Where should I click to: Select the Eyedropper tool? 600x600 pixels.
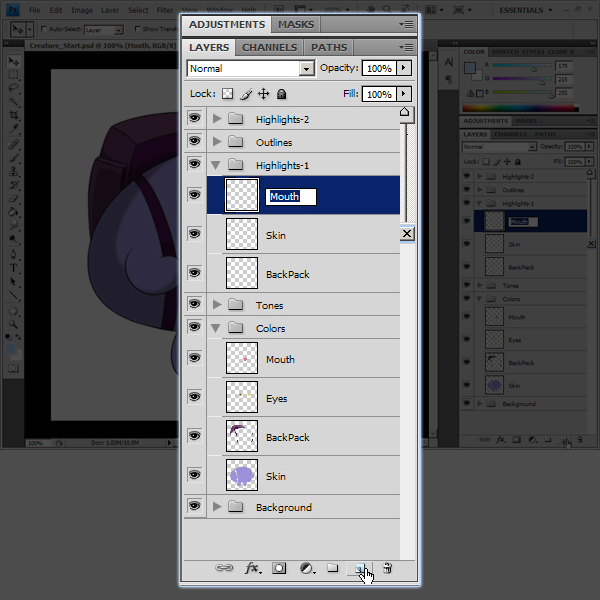click(13, 128)
